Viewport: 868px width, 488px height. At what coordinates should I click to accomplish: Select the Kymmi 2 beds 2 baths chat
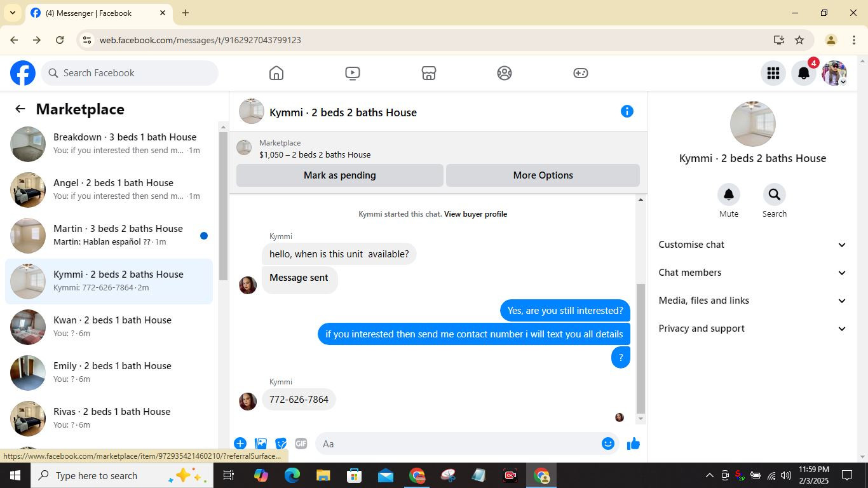(x=109, y=281)
